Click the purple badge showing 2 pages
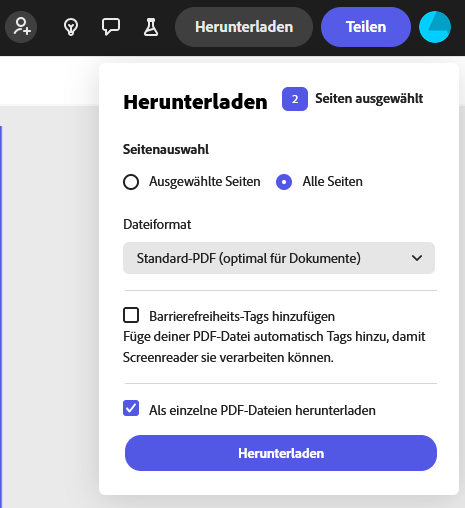465x508 pixels. click(295, 99)
